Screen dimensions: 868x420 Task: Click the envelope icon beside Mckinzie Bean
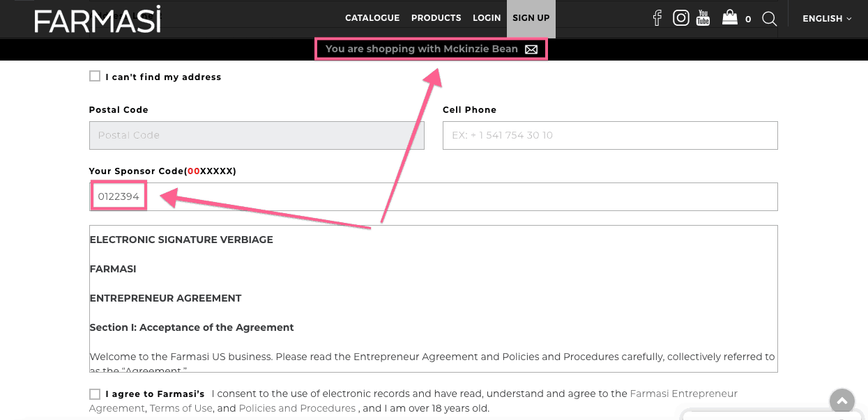point(531,49)
